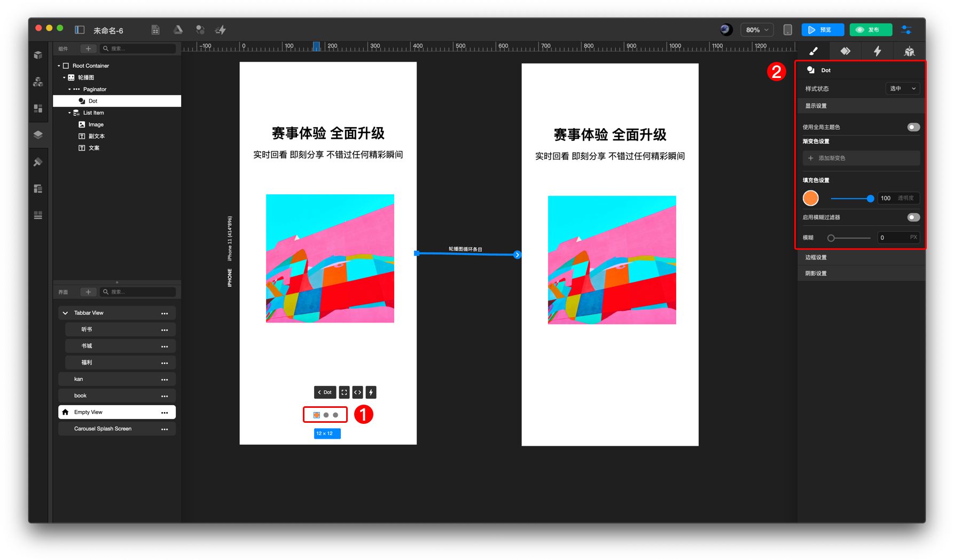
Task: Expand the 阴影设置 section
Action: click(861, 273)
